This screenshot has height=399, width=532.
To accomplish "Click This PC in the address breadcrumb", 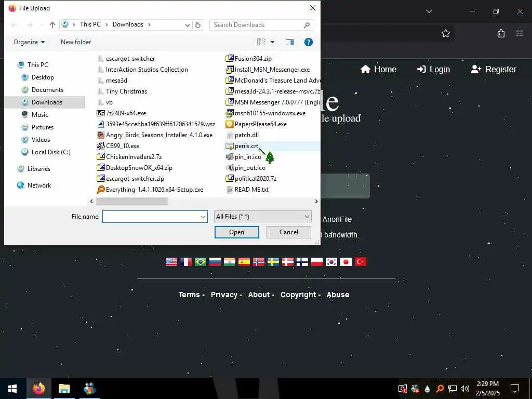I will (90, 24).
